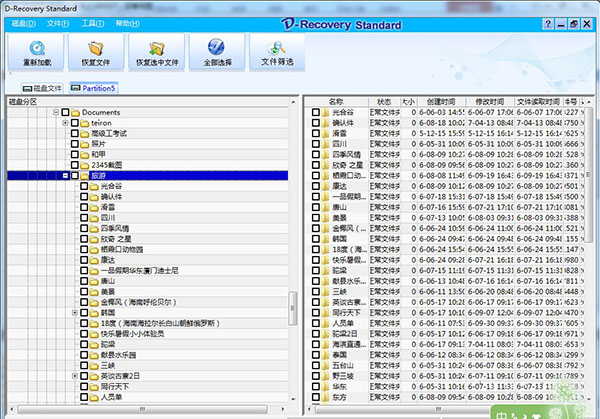600x419 pixels.
Task: Check the 美景 checkbox in the tree
Action: tap(84, 292)
